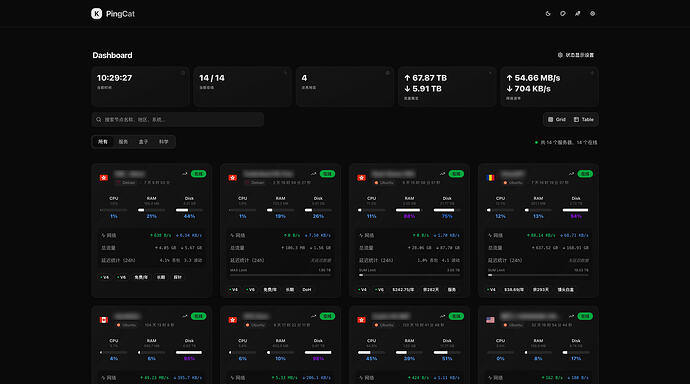
Task: Click the Romania flag icon
Action: 490,178
